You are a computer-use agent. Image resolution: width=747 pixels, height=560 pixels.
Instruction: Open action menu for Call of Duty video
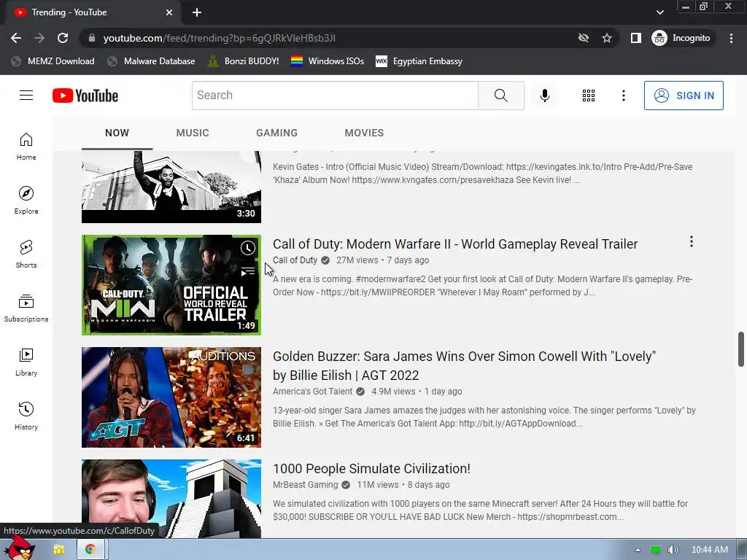(x=692, y=241)
